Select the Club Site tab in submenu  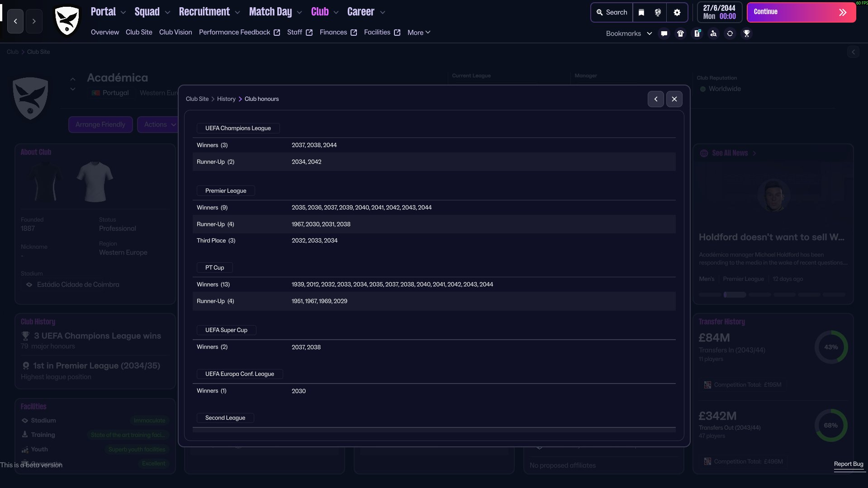[x=139, y=32]
